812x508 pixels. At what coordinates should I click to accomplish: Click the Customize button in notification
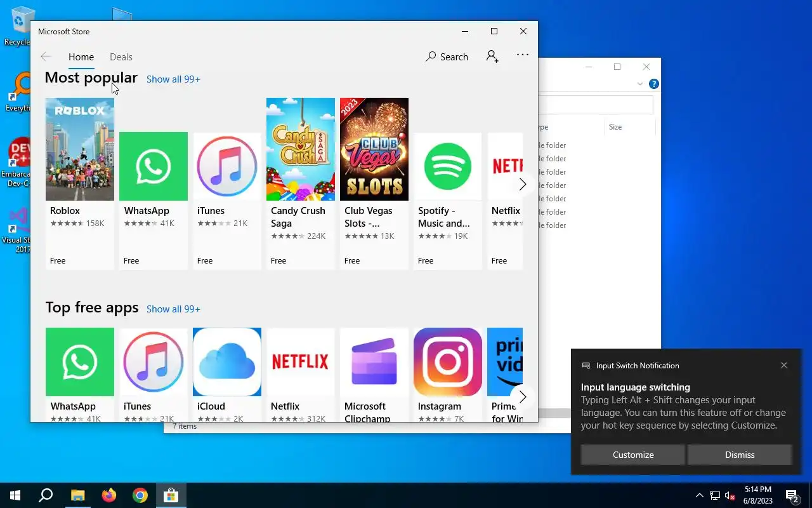tap(633, 455)
